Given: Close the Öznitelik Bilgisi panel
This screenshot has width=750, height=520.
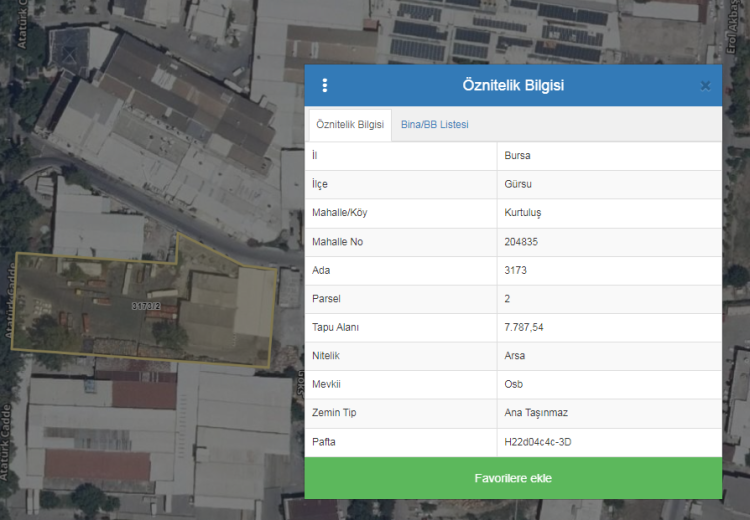Looking at the screenshot, I should (705, 86).
